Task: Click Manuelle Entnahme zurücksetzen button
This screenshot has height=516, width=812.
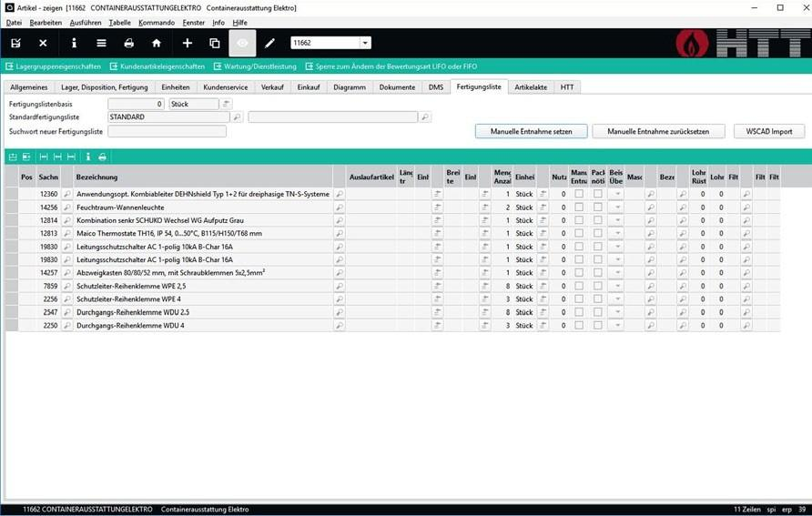Action: tap(658, 131)
